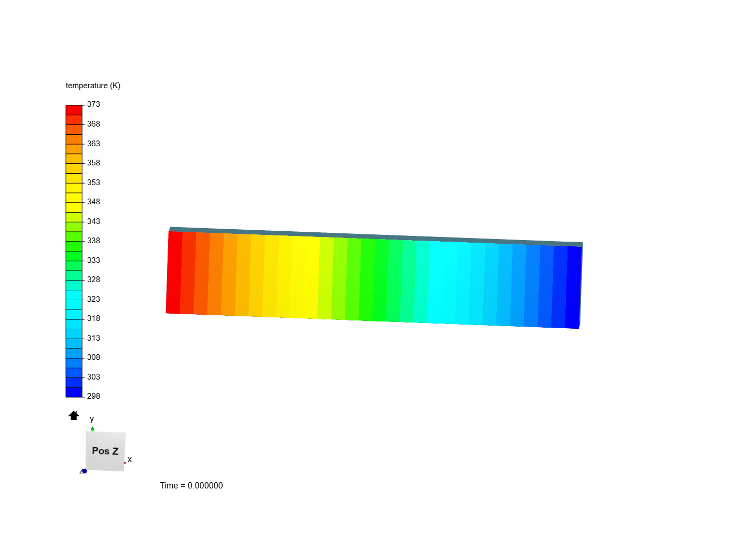Click the dark blue cold end of the bar

click(573, 287)
